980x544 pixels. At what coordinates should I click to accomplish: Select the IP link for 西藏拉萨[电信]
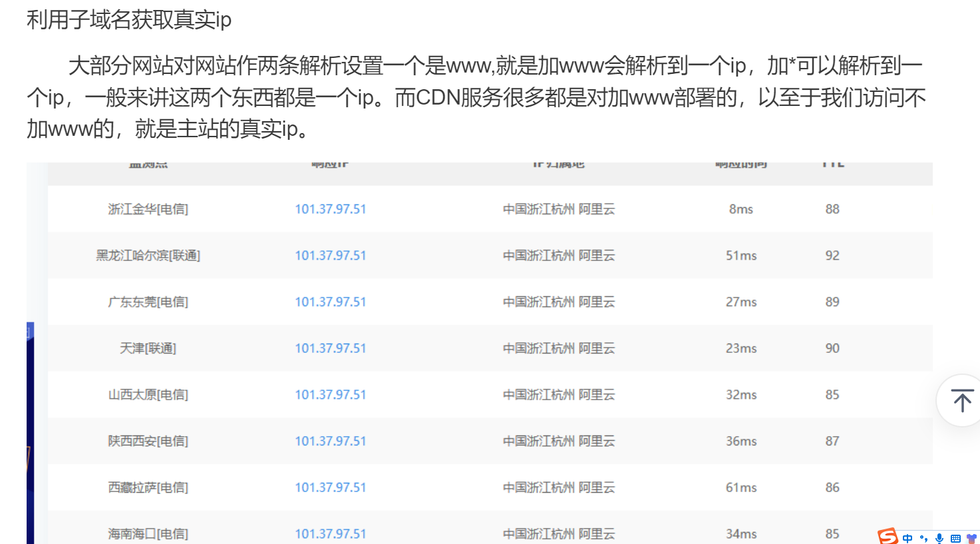pyautogui.click(x=330, y=487)
